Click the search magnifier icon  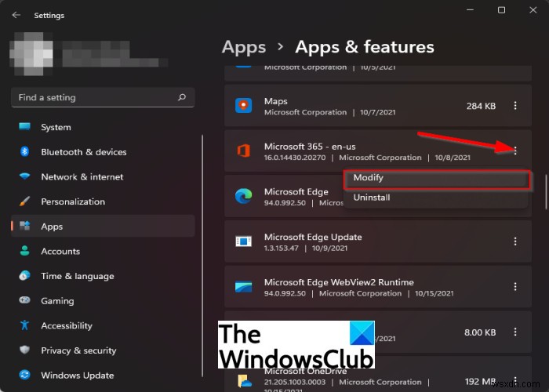pos(182,97)
